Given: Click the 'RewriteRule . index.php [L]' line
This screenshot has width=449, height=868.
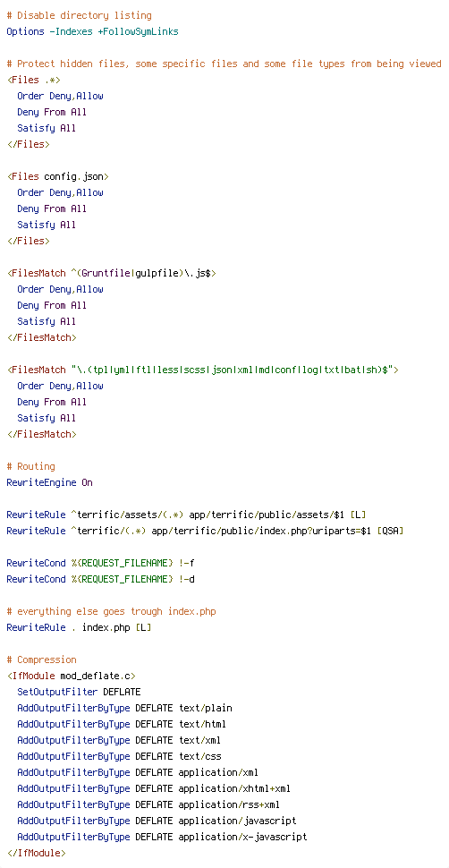Looking at the screenshot, I should click(x=80, y=628).
